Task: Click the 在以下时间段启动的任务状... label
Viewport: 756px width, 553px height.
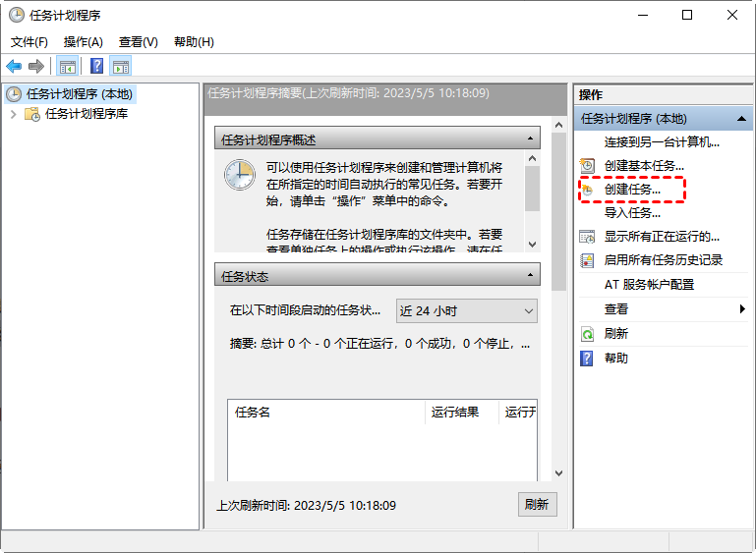Action: [x=305, y=310]
